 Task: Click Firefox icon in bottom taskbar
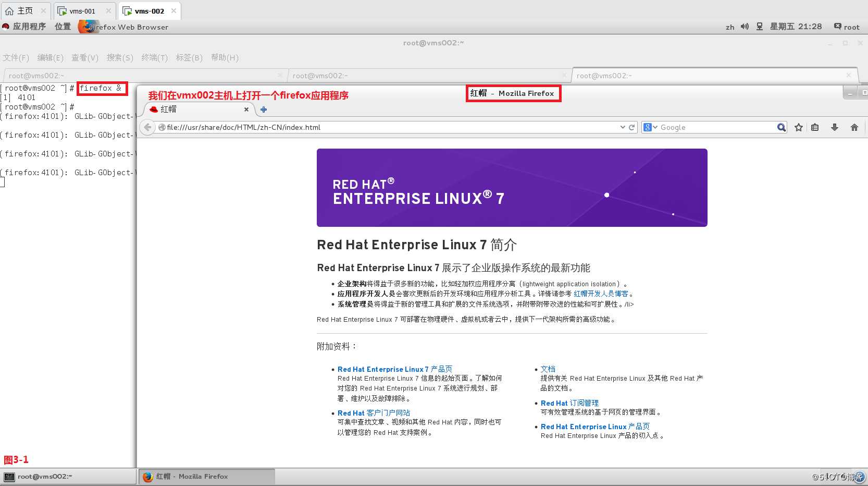(x=147, y=477)
